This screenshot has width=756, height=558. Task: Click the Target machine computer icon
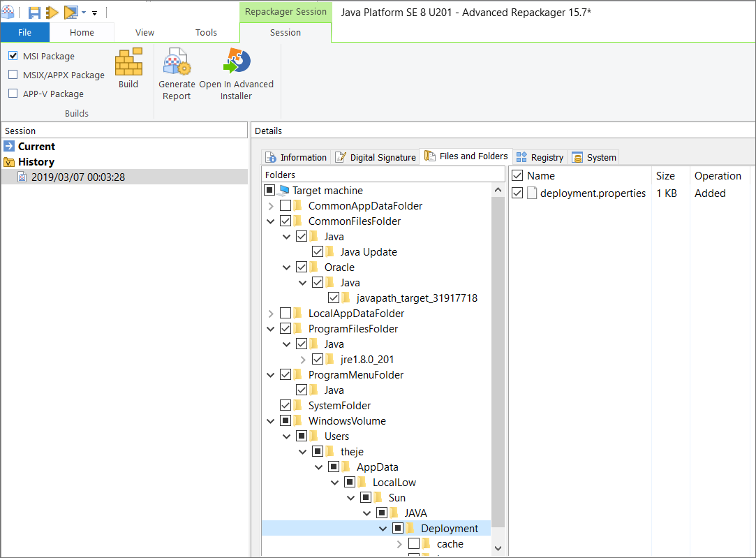point(284,191)
